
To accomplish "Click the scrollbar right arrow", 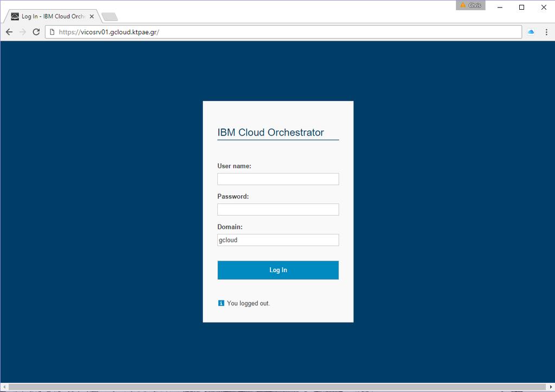I will tap(551, 387).
